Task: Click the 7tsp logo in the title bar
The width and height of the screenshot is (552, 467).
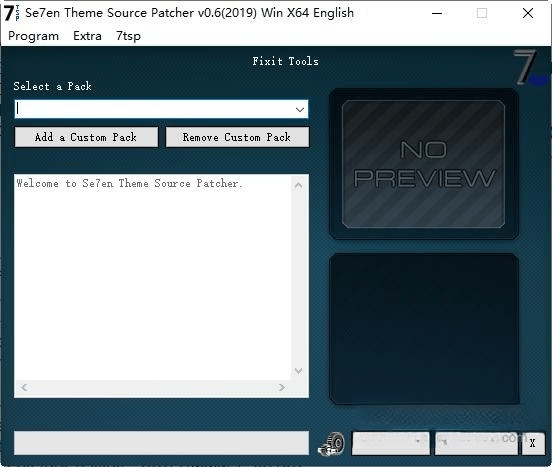Action: [12, 13]
